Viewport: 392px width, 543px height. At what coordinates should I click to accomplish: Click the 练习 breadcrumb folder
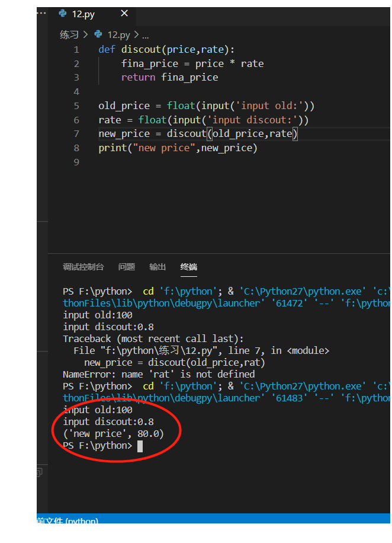point(69,34)
